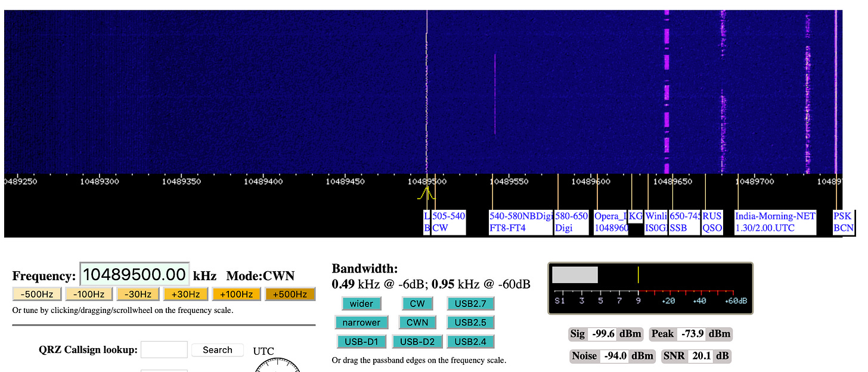Image resolution: width=868 pixels, height=372 pixels.
Task: Tune to 10489700 on frequency scale
Action: pyautogui.click(x=755, y=181)
